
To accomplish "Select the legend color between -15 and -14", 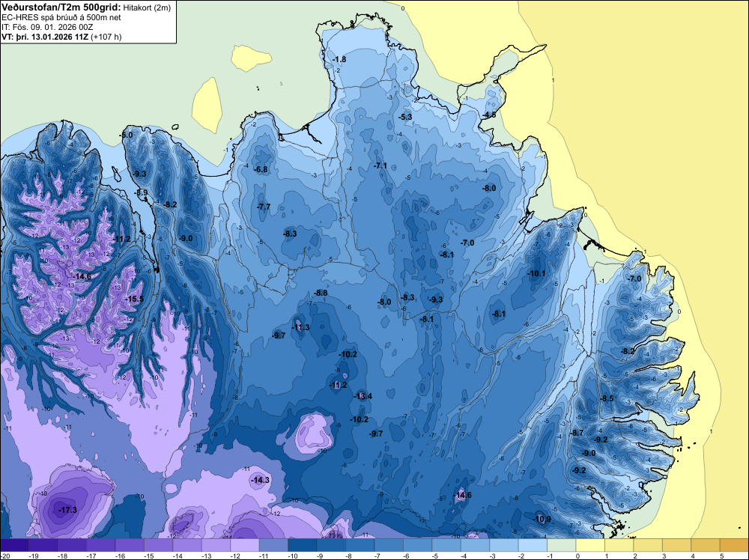I will [x=159, y=545].
